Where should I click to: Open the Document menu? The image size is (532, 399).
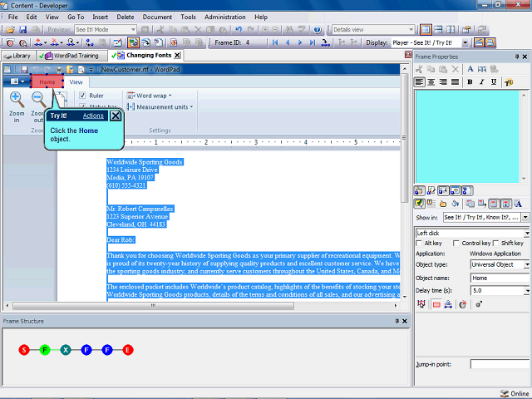(157, 17)
